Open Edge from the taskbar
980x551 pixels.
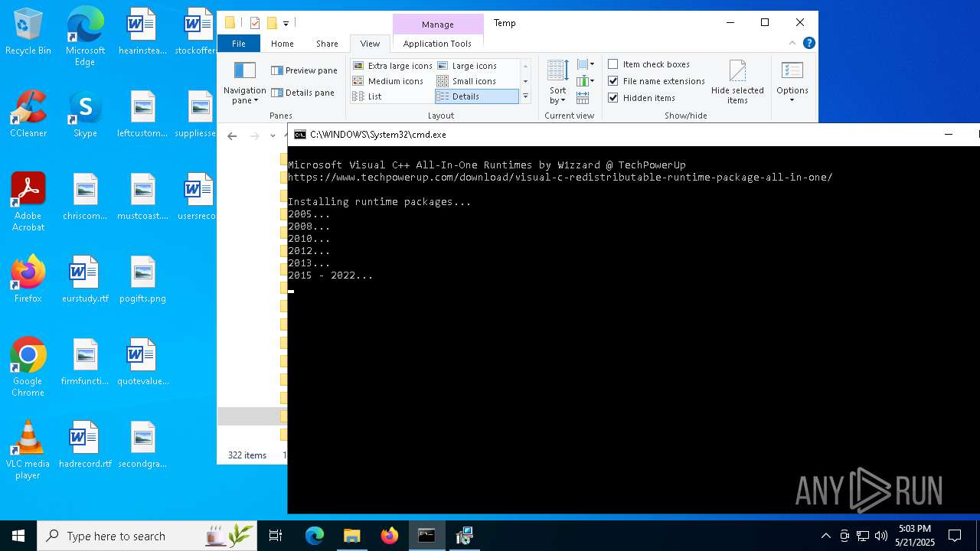click(315, 536)
